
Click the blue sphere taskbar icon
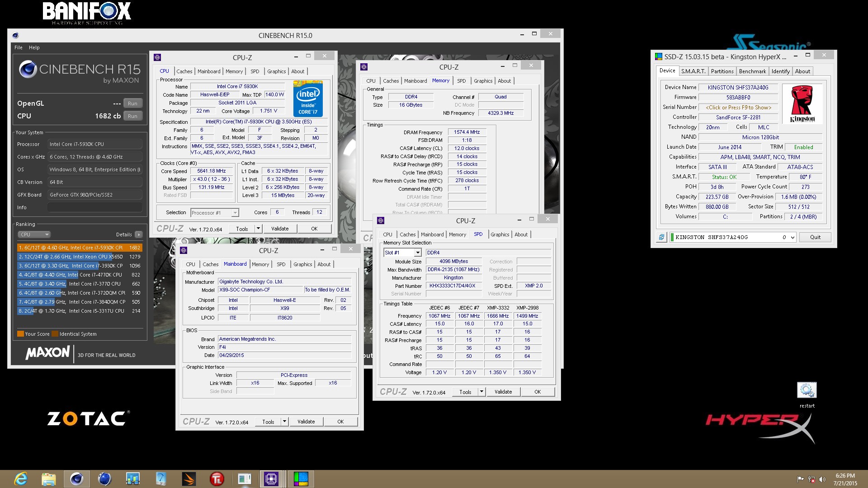click(x=104, y=479)
